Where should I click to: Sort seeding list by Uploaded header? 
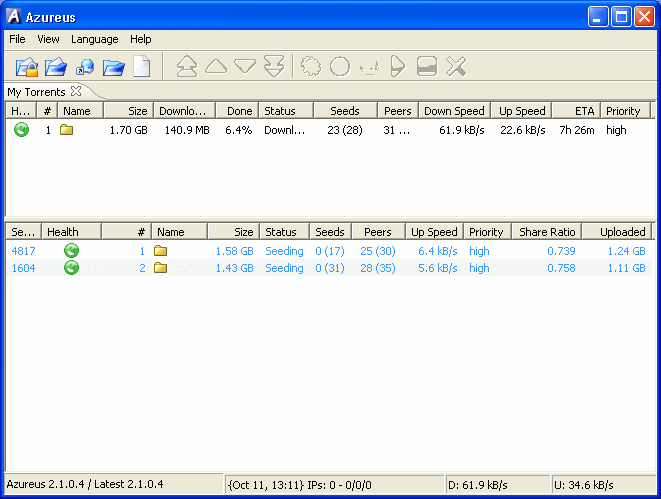[x=617, y=232]
